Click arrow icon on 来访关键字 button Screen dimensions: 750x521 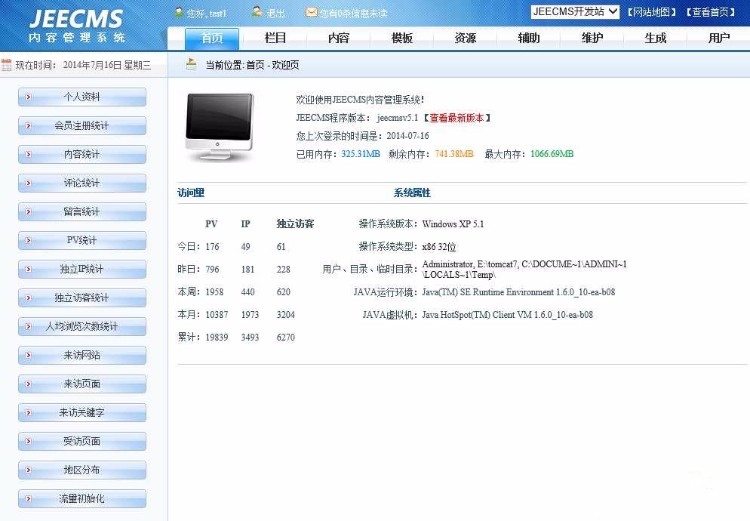pyautogui.click(x=28, y=413)
